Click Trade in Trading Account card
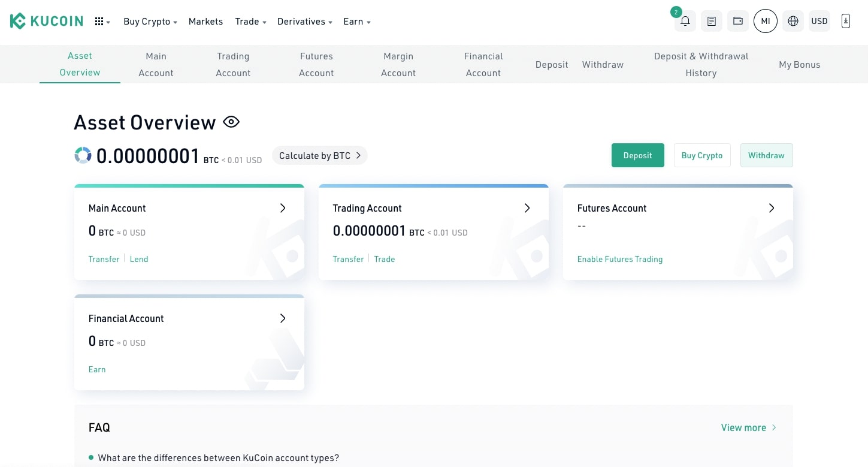This screenshot has height=467, width=868. pos(385,259)
